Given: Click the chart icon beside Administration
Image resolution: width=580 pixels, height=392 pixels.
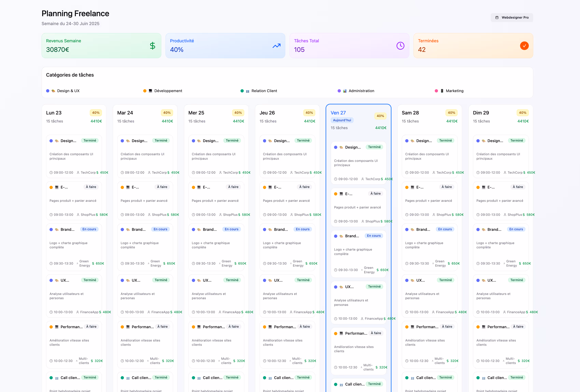Looking at the screenshot, I should [x=345, y=91].
